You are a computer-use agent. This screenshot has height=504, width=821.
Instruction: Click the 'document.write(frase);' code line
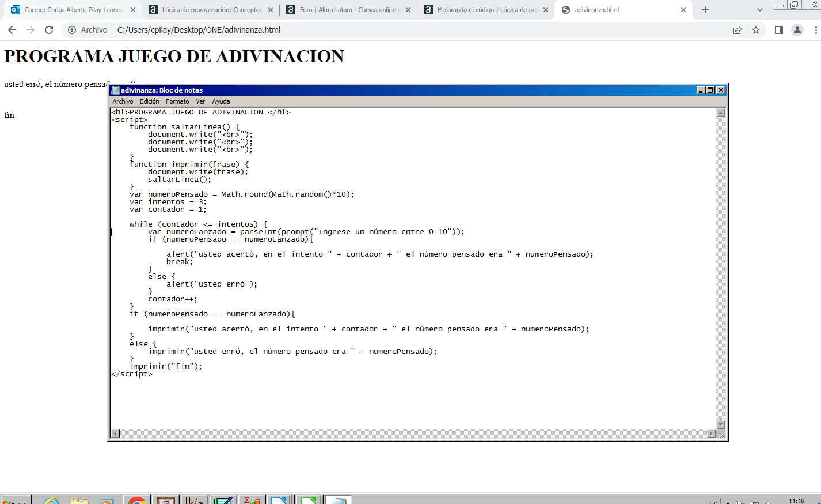pyautogui.click(x=198, y=172)
